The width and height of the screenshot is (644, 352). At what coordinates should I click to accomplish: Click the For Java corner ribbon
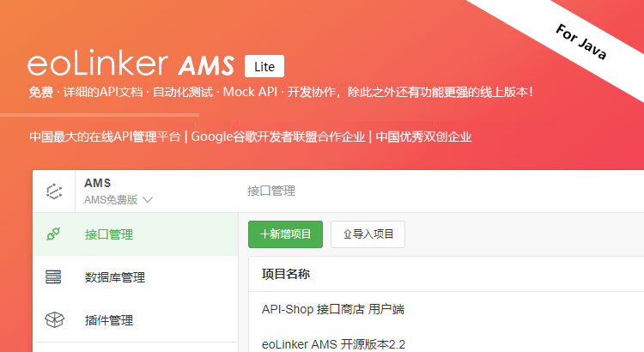click(x=580, y=42)
